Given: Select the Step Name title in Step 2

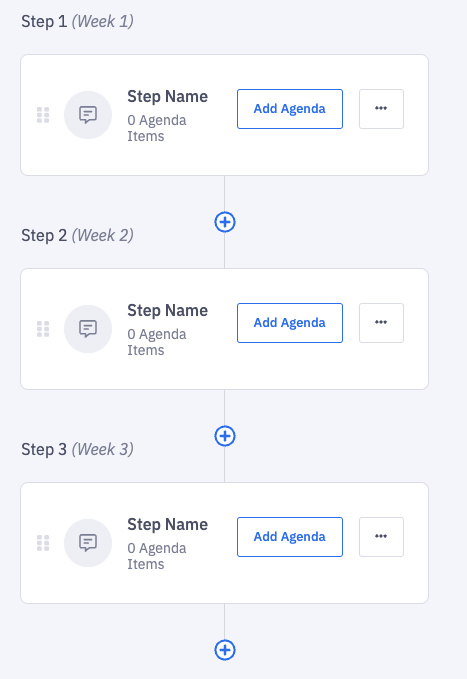Looking at the screenshot, I should point(168,310).
